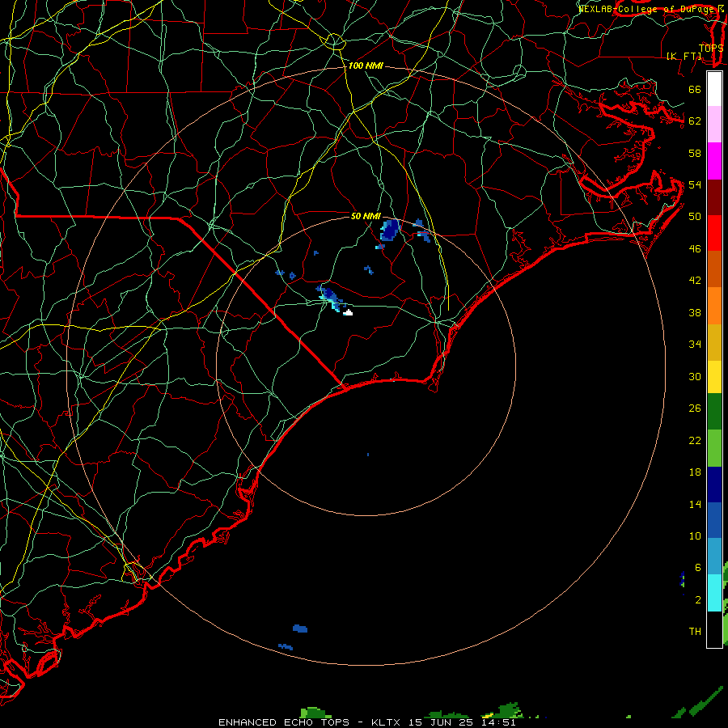Select the light pink legend color band

714,125
